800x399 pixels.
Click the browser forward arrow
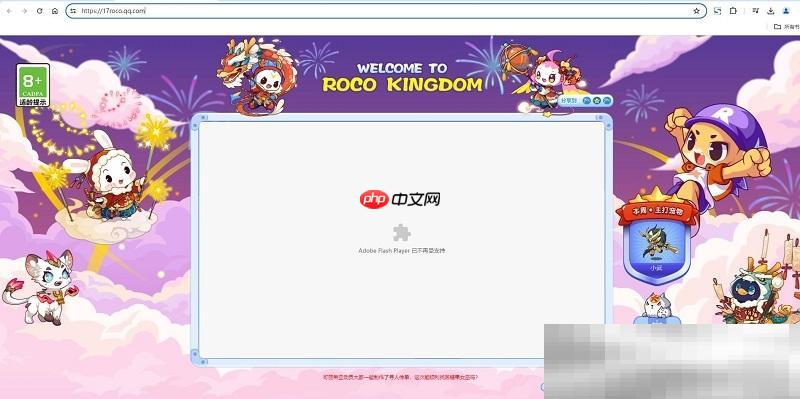24,11
